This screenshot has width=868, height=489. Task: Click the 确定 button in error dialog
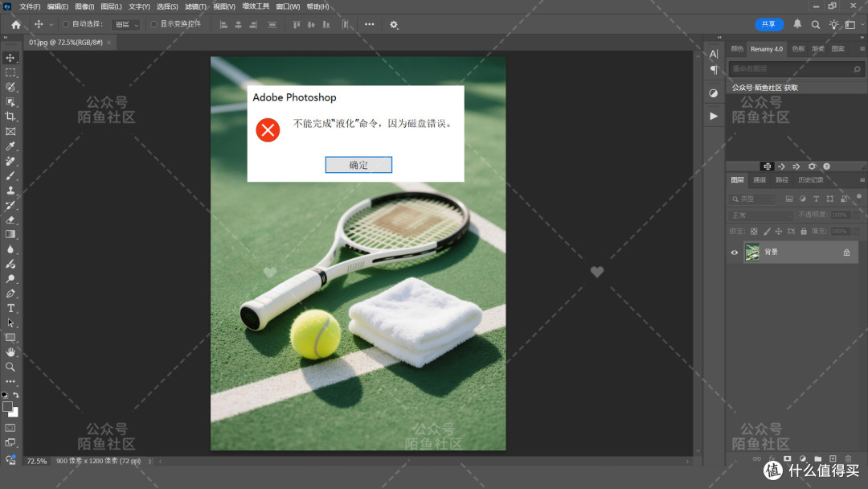pyautogui.click(x=358, y=165)
